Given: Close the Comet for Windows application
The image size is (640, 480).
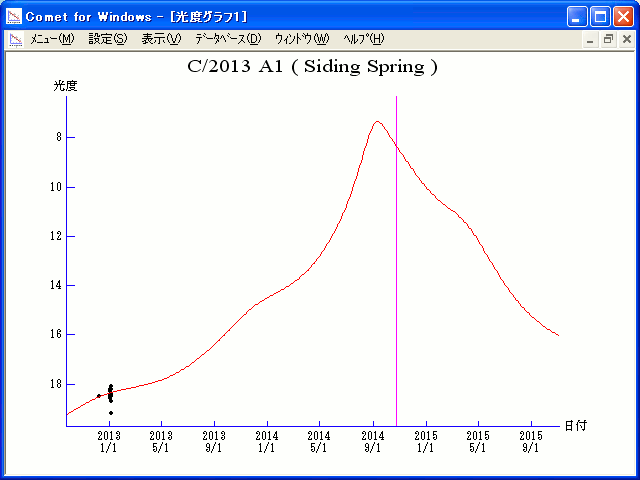Looking at the screenshot, I should pyautogui.click(x=623, y=17).
